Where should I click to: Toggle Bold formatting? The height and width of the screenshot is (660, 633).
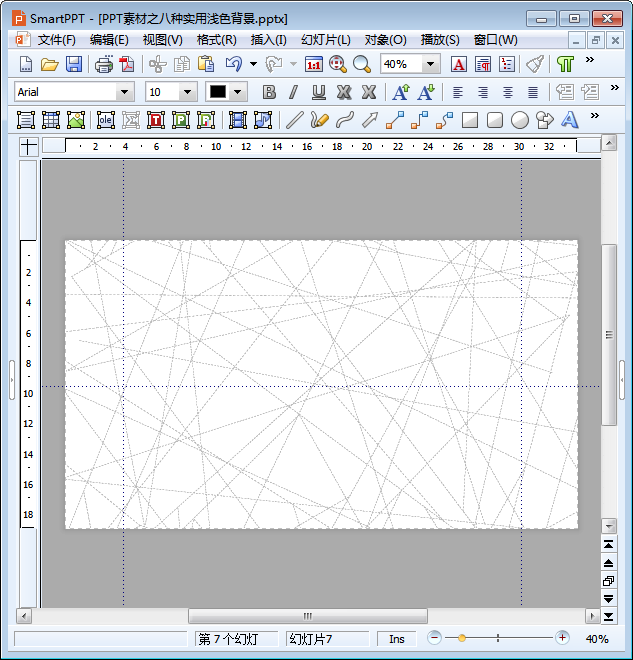269,92
